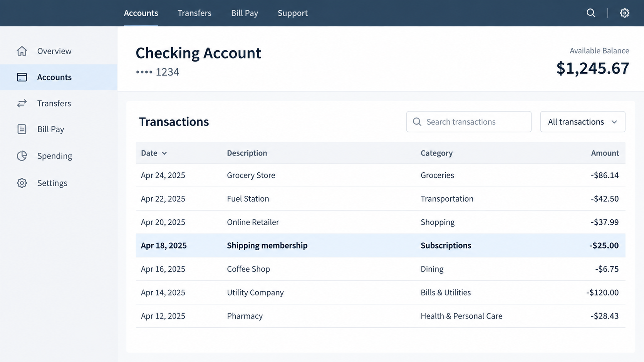The image size is (644, 362).
Task: Click Health & Personal Care category cell
Action: point(461,316)
